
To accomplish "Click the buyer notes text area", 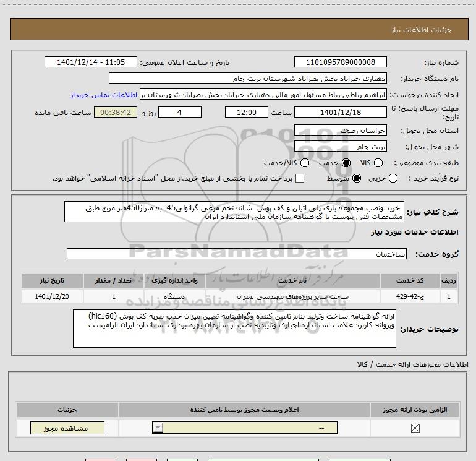I will point(234,329).
